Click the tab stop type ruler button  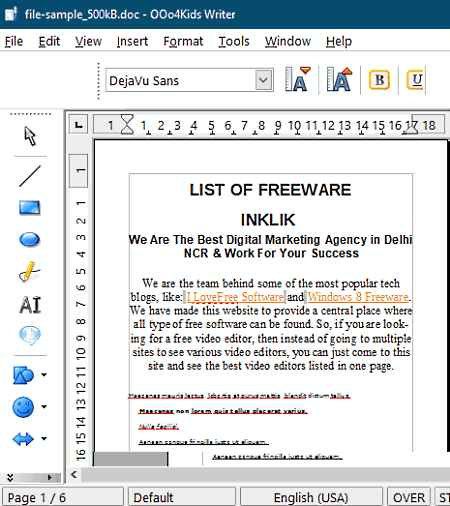tap(78, 125)
